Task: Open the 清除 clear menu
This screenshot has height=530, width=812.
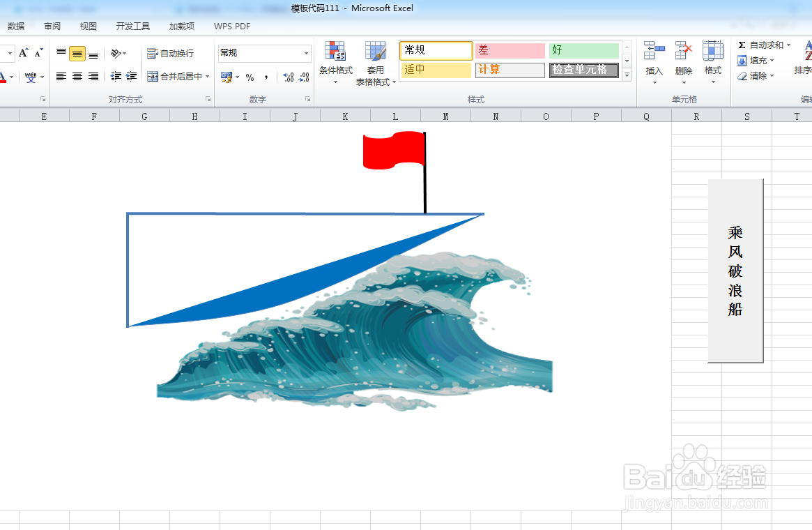Action: click(756, 76)
